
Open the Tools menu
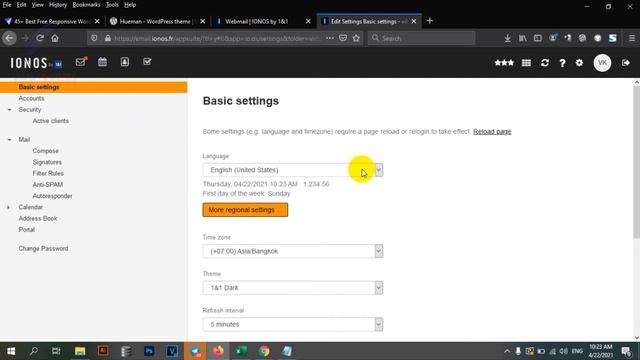click(x=112, y=5)
